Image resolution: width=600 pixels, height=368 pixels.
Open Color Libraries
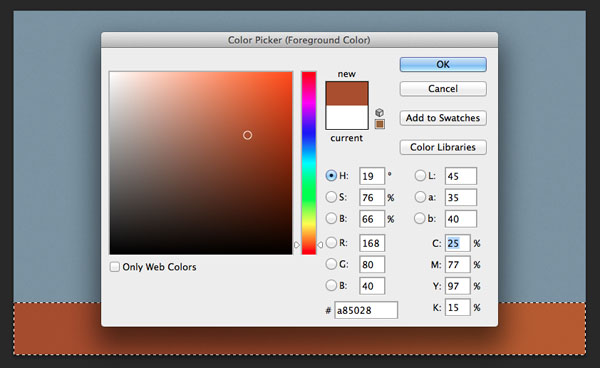pyautogui.click(x=443, y=147)
